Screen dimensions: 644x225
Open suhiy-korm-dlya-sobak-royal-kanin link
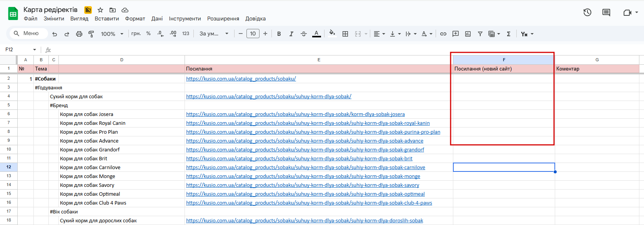308,123
